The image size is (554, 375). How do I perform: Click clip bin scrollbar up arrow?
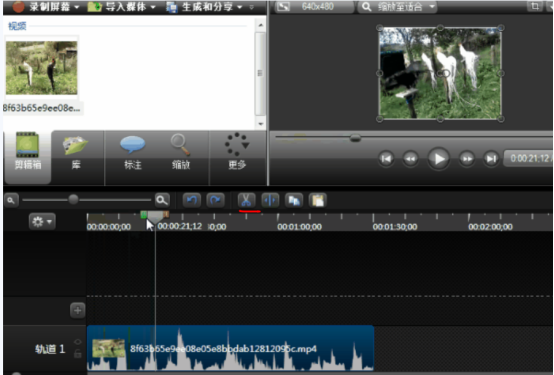tap(260, 25)
